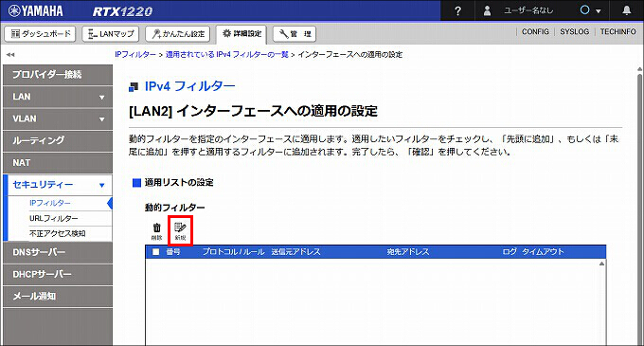Open DNSサーバー in sidebar

coord(58,252)
